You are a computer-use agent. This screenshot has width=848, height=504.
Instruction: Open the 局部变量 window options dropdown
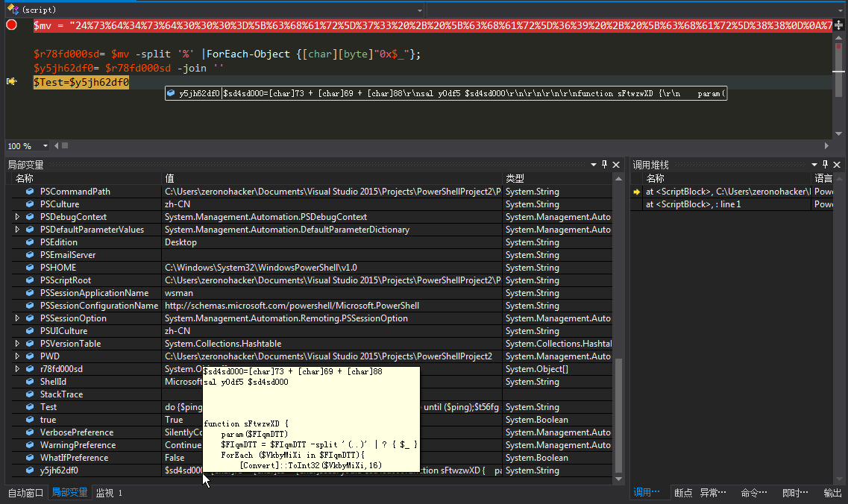[x=593, y=164]
